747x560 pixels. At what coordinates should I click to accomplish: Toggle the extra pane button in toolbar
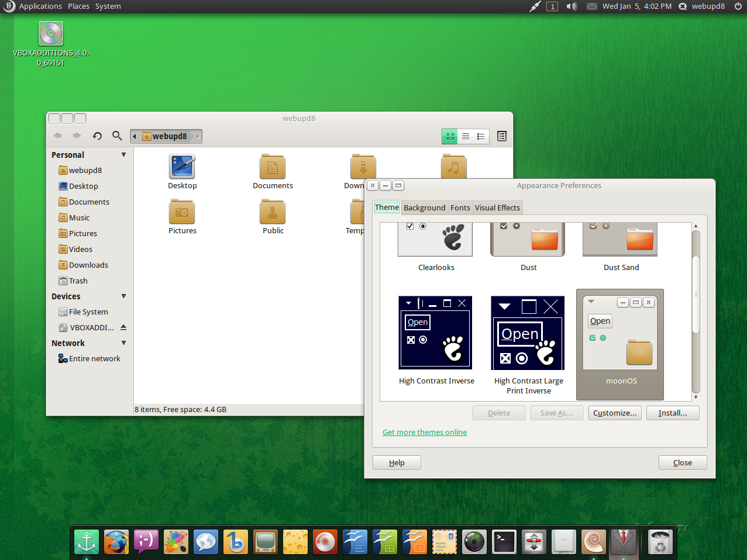[x=501, y=136]
